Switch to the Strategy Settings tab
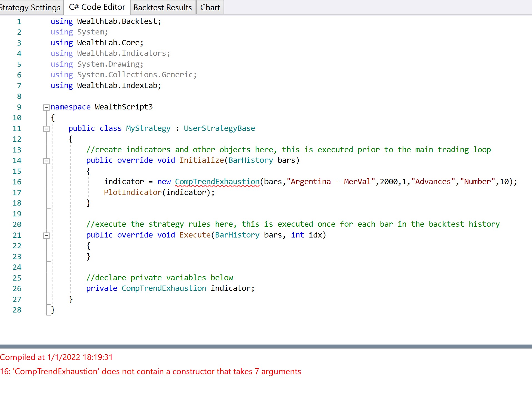This screenshot has width=532, height=400. [x=30, y=7]
